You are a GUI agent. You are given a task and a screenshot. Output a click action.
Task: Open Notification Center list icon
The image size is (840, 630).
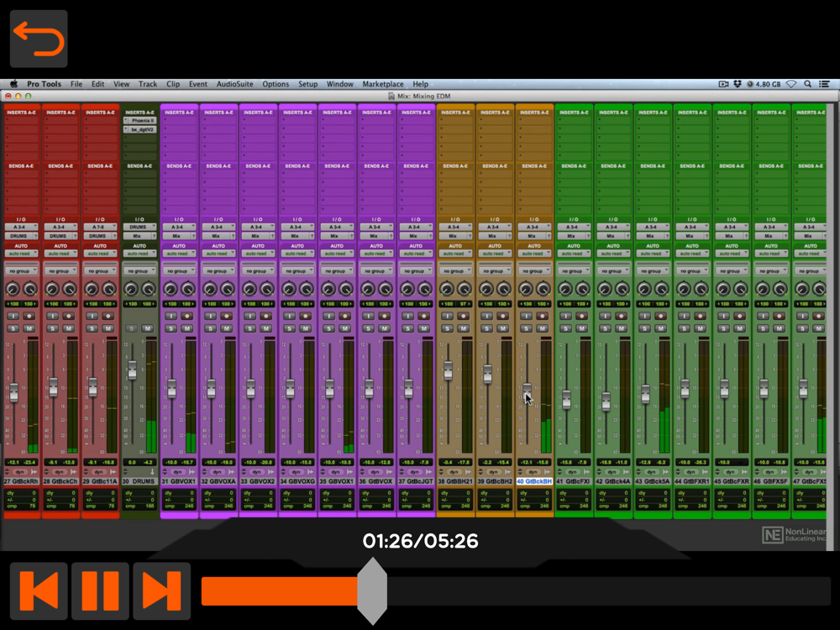(825, 83)
